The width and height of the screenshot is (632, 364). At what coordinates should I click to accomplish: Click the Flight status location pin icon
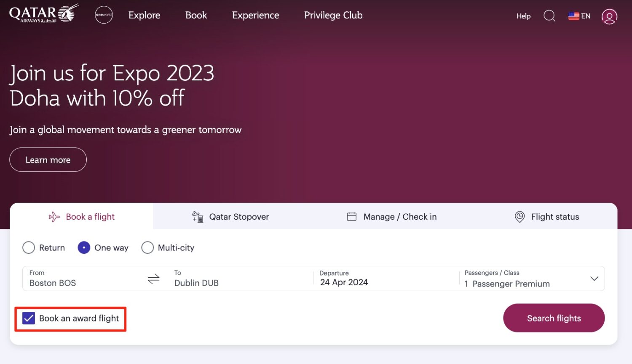[520, 216]
